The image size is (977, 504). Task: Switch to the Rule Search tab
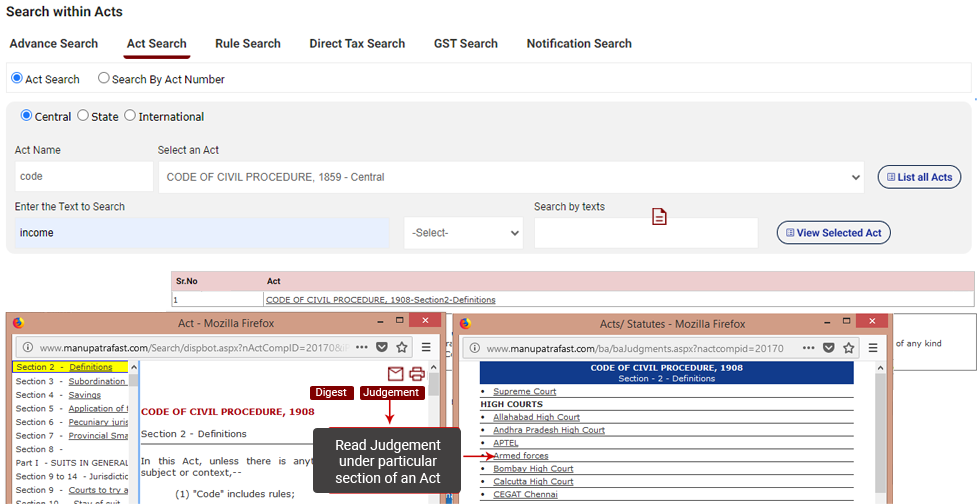[247, 44]
